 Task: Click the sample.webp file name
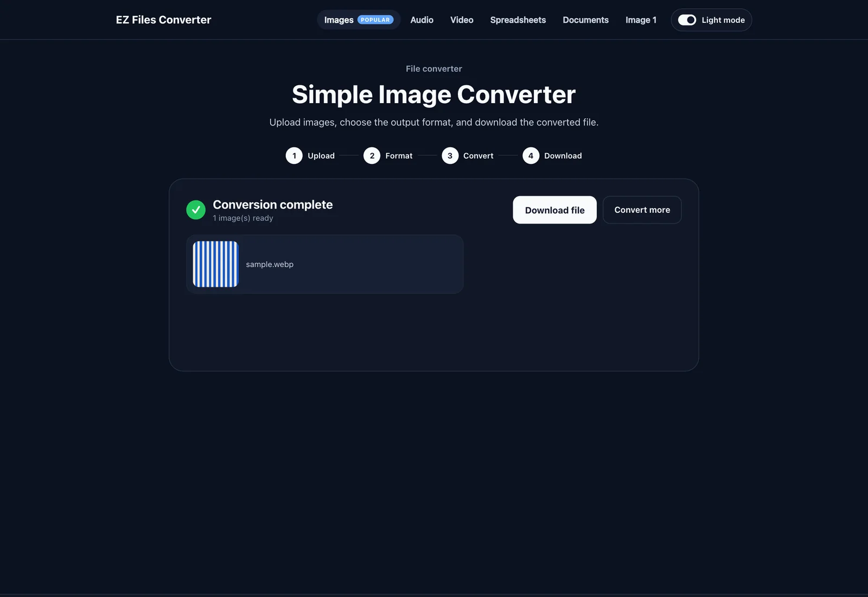coord(270,264)
